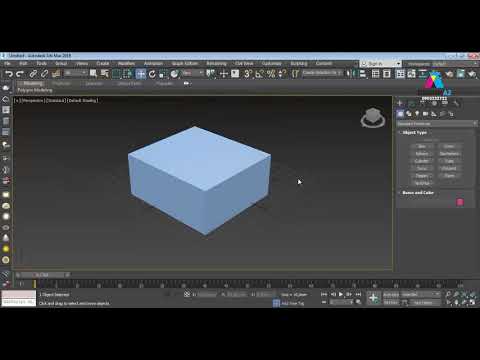Collapse the Object Type rollout

pyautogui.click(x=414, y=132)
